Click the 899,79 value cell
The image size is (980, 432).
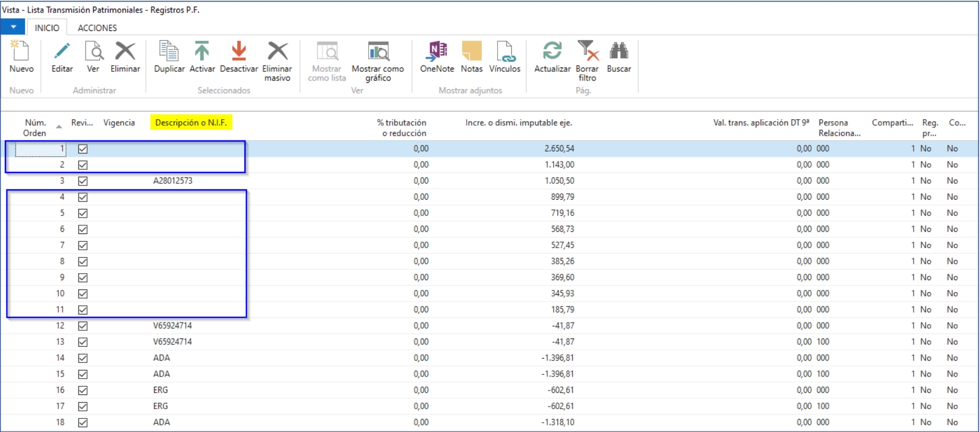tap(562, 196)
